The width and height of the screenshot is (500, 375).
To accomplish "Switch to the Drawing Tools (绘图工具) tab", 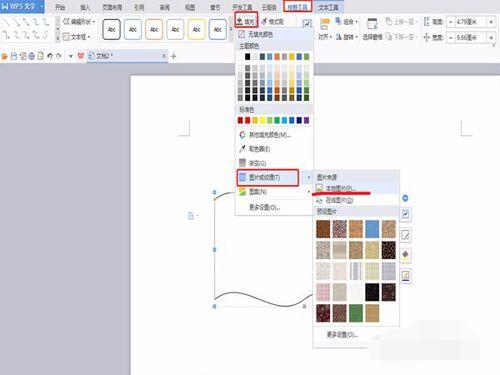I will coord(298,7).
